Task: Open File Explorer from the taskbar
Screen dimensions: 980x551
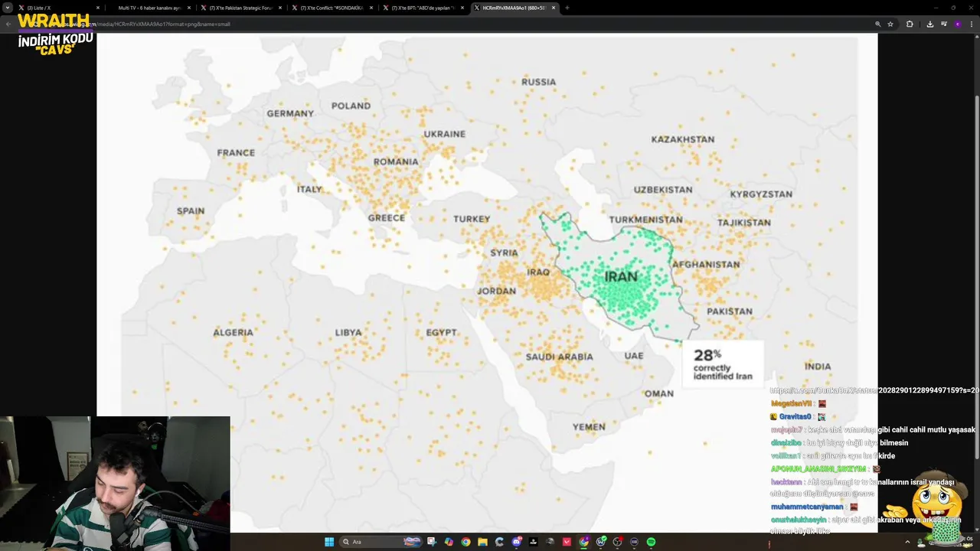Action: (482, 542)
